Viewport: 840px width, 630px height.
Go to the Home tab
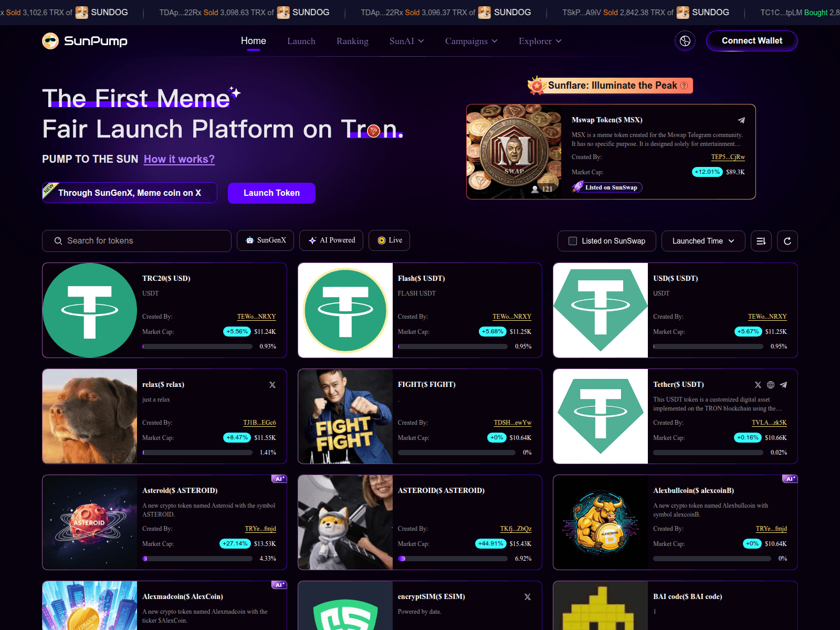(254, 41)
